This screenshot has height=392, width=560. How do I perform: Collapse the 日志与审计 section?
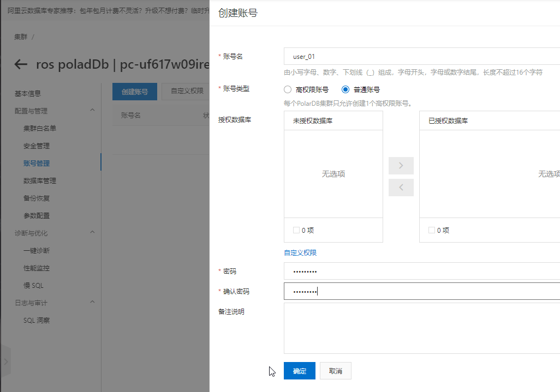[x=92, y=303]
